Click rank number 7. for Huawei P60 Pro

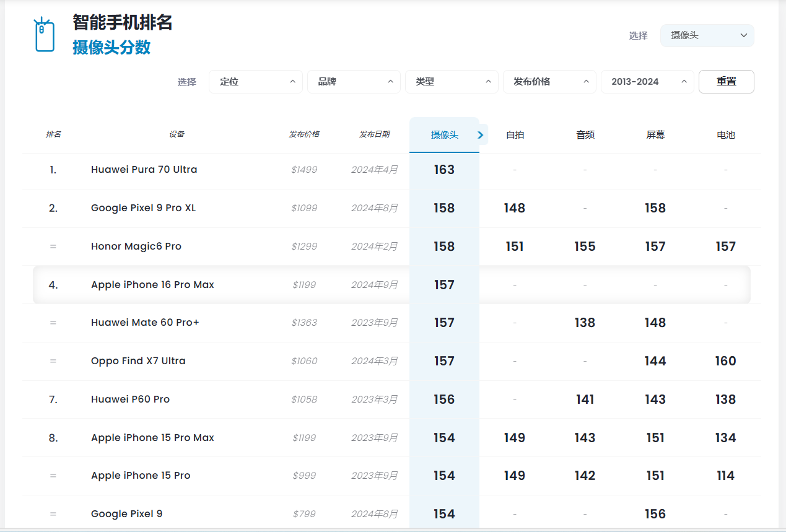[x=53, y=399]
